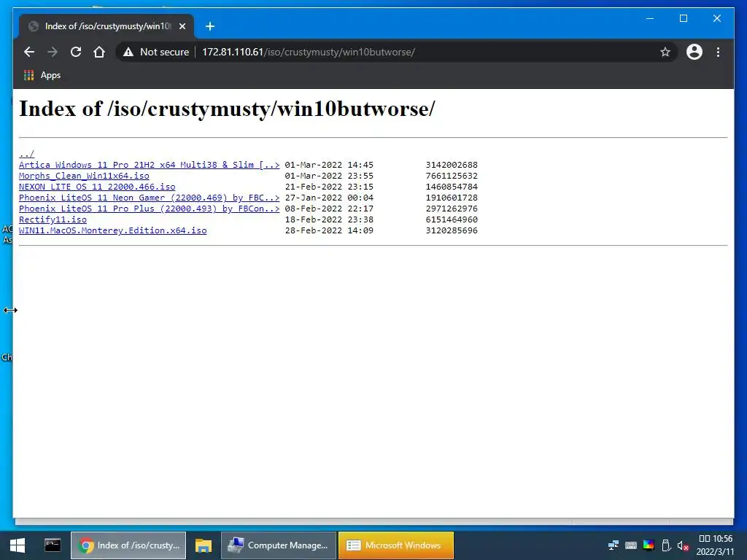
Task: Go back to the previous page
Action: tap(29, 52)
